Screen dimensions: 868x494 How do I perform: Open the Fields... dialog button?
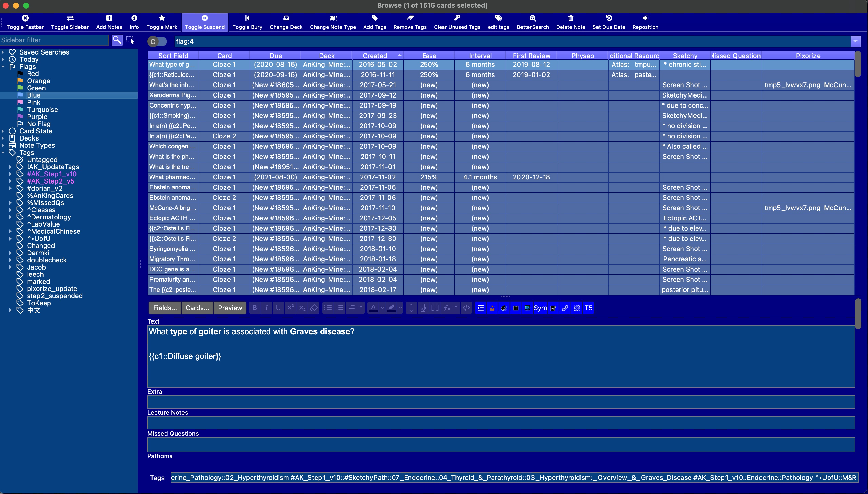[165, 308]
